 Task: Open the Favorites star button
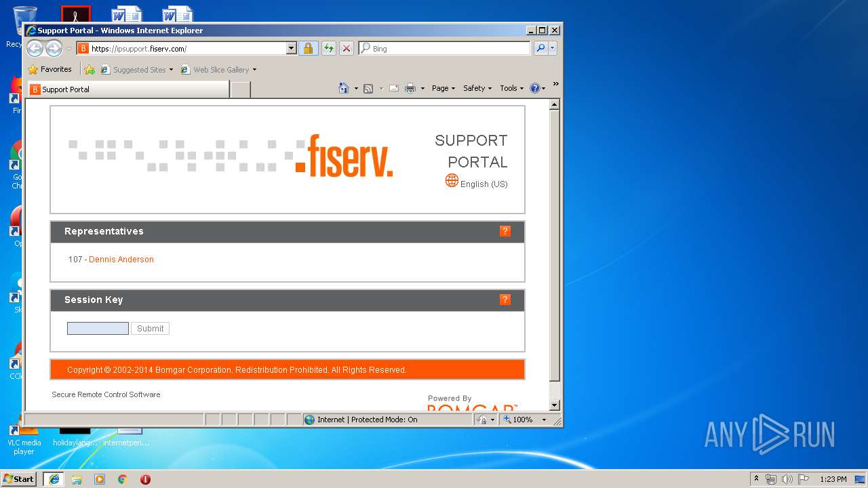(50, 69)
